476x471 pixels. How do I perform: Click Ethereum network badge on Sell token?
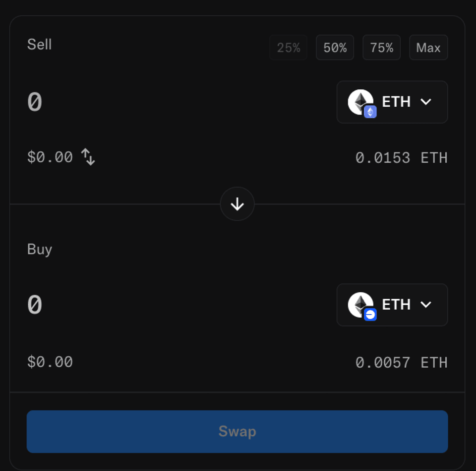370,112
